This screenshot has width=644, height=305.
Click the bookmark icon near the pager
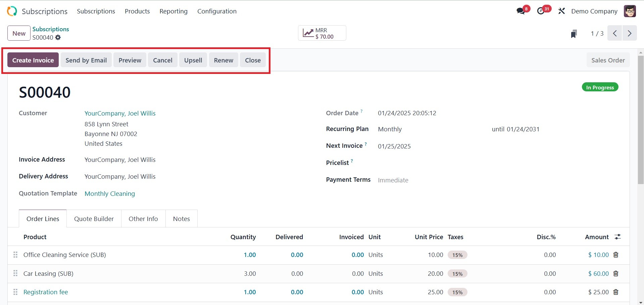[x=574, y=34]
